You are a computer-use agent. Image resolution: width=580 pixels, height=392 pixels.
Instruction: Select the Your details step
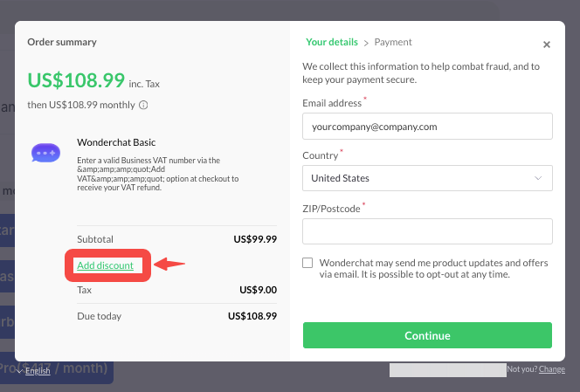[x=332, y=42]
